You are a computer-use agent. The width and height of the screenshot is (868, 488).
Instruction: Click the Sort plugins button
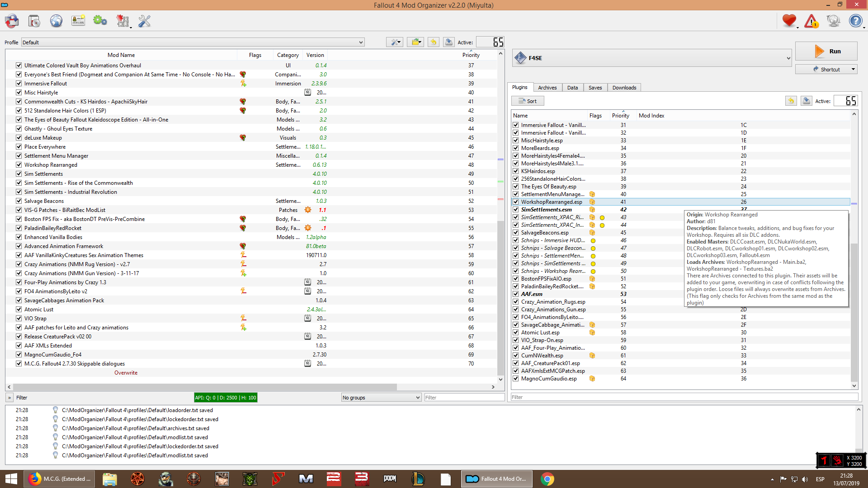(x=528, y=101)
